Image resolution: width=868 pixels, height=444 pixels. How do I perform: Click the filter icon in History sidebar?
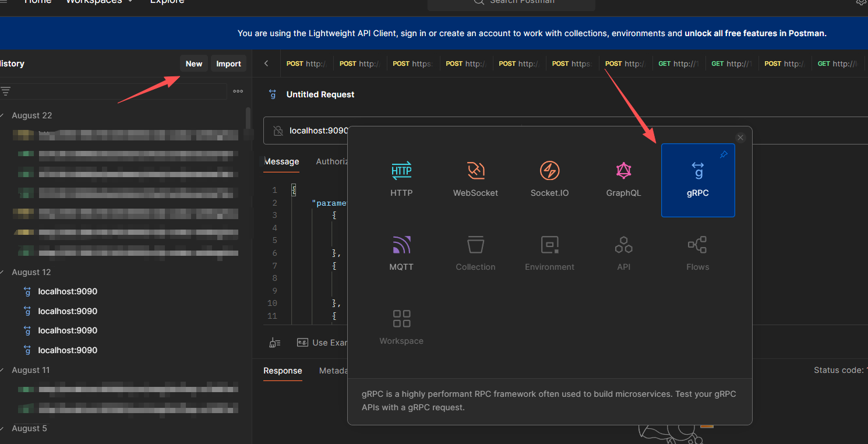tap(5, 91)
